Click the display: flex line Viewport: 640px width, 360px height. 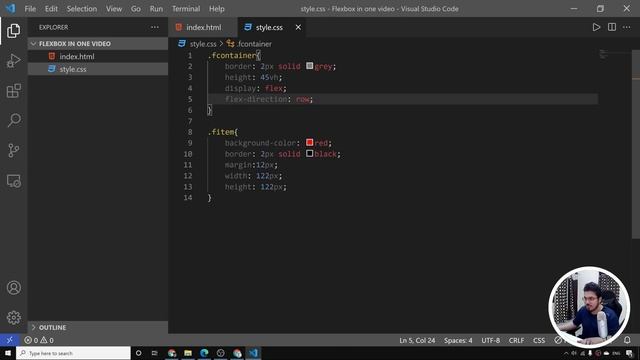click(256, 88)
